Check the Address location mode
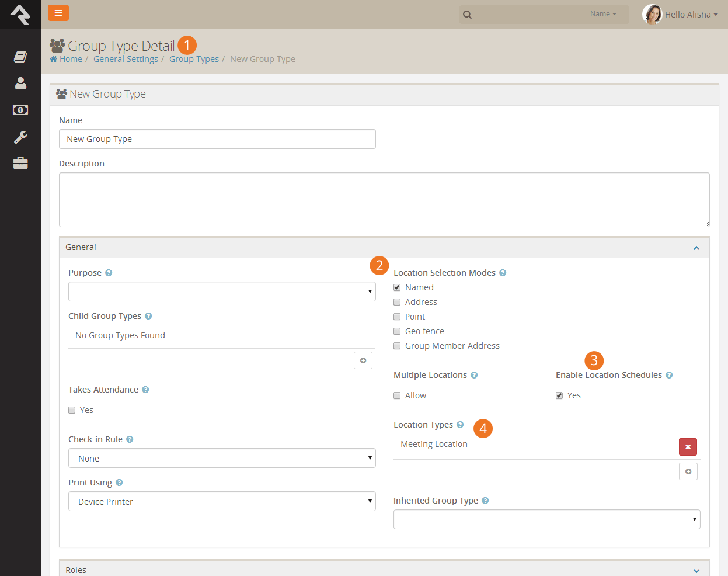This screenshot has width=728, height=576. (397, 302)
